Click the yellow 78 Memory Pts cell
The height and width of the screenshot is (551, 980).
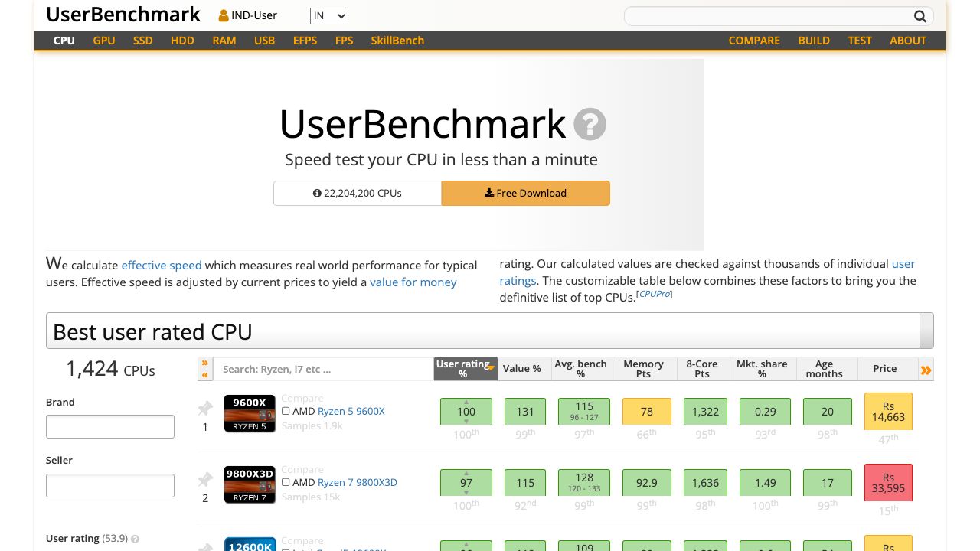click(x=647, y=412)
